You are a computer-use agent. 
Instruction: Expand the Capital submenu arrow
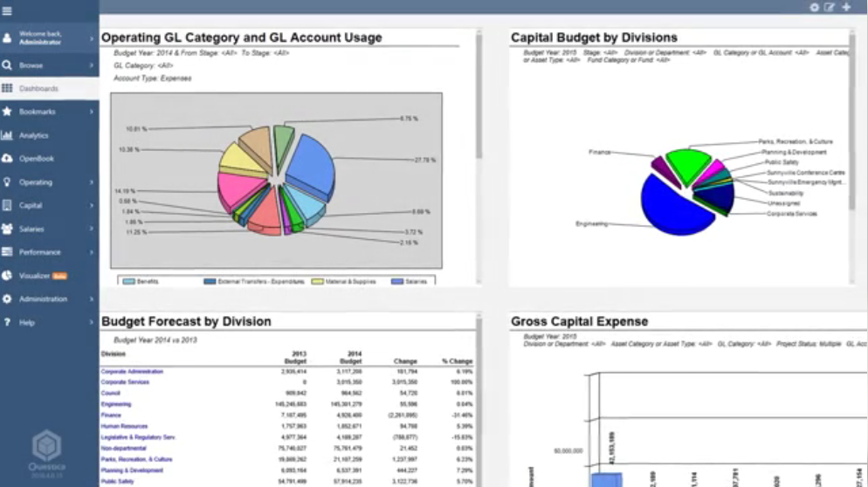(x=92, y=205)
